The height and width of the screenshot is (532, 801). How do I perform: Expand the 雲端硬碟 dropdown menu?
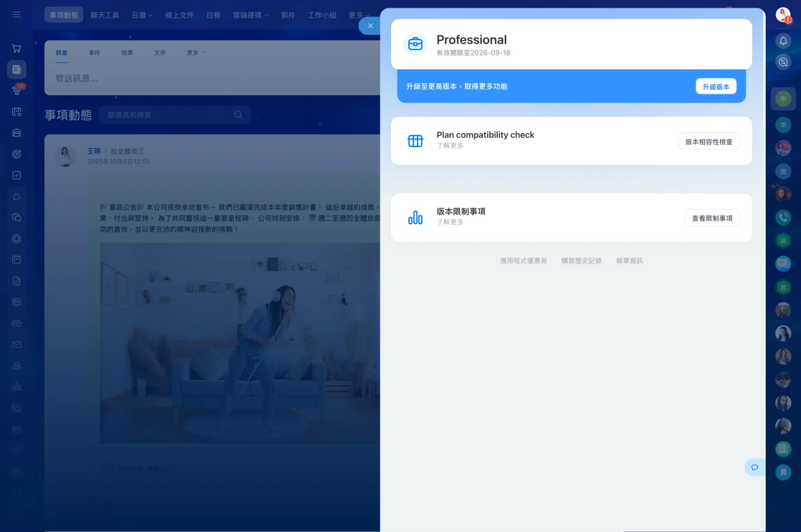click(x=250, y=15)
